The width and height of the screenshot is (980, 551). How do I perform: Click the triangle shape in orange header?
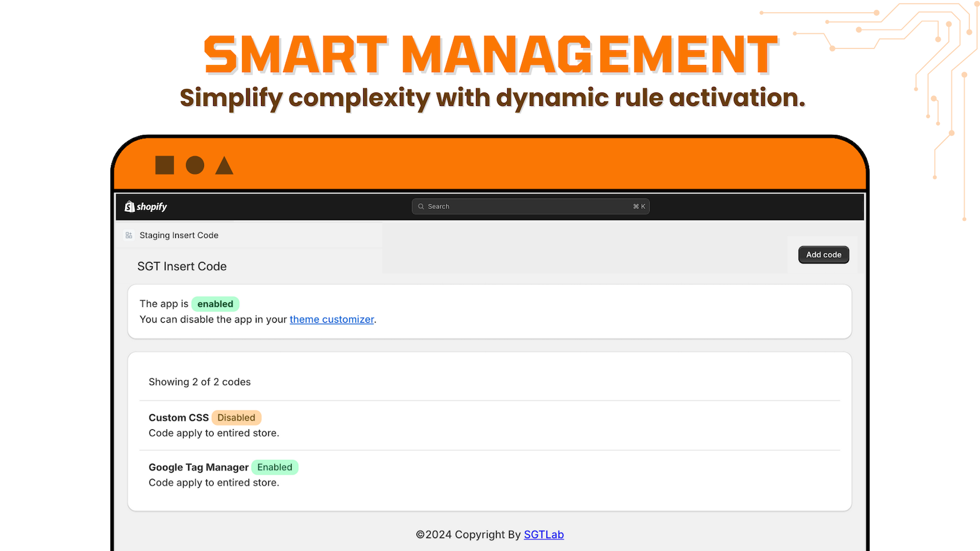pyautogui.click(x=224, y=165)
